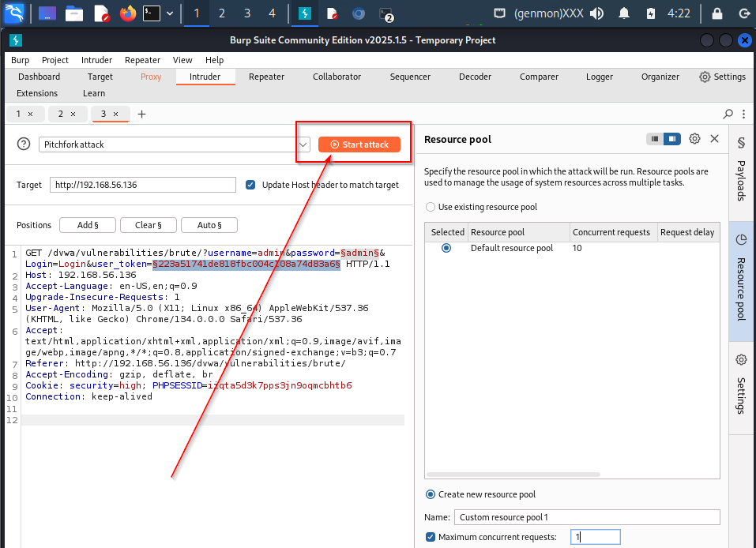756x548 pixels.
Task: Open the vertical Settings side panel tab
Action: pyautogui.click(x=742, y=387)
